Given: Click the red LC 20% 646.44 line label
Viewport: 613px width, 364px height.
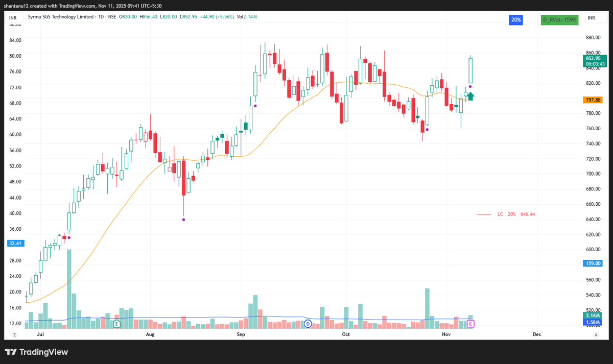Looking at the screenshot, I should [x=516, y=214].
